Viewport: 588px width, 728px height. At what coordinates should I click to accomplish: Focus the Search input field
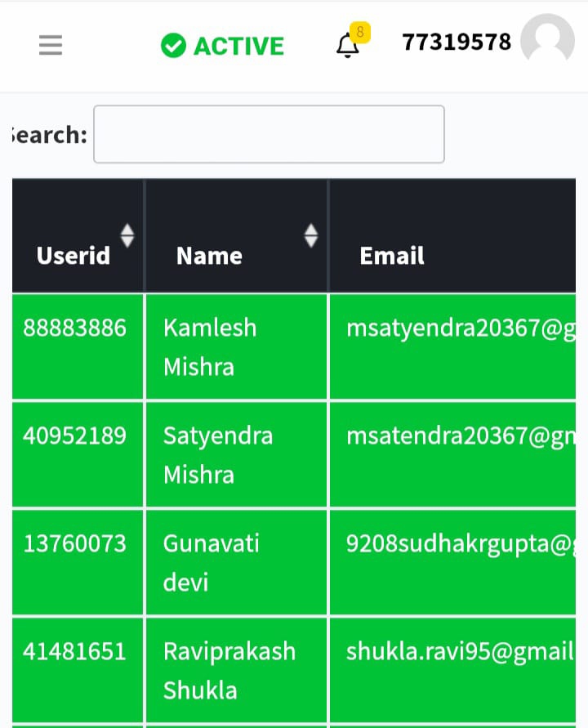coord(269,134)
